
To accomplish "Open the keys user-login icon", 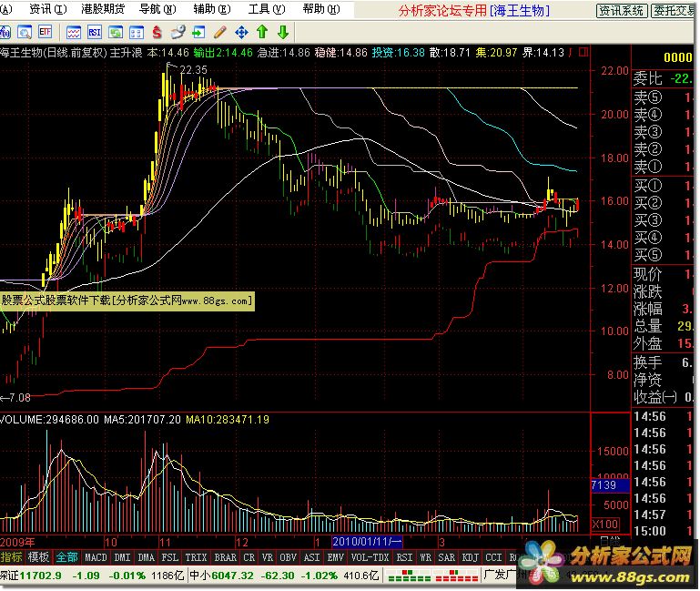I will click(178, 32).
